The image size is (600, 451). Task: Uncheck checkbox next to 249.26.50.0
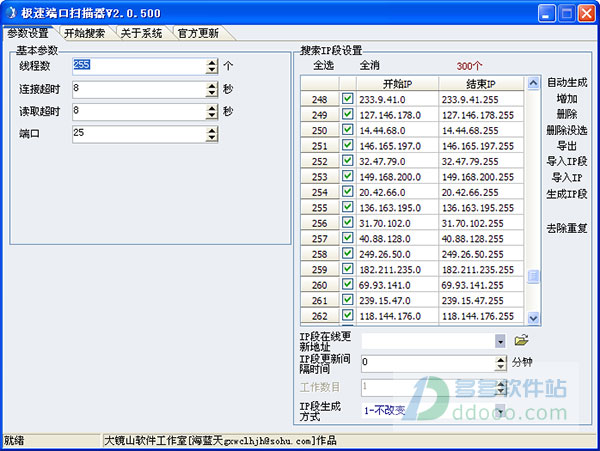click(347, 253)
